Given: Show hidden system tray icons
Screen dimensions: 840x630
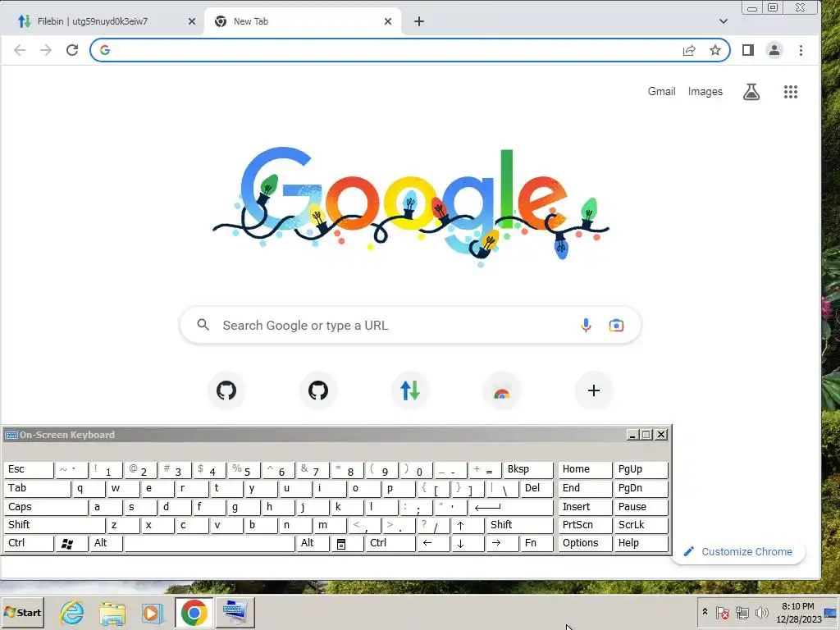Looking at the screenshot, I should pyautogui.click(x=705, y=612).
